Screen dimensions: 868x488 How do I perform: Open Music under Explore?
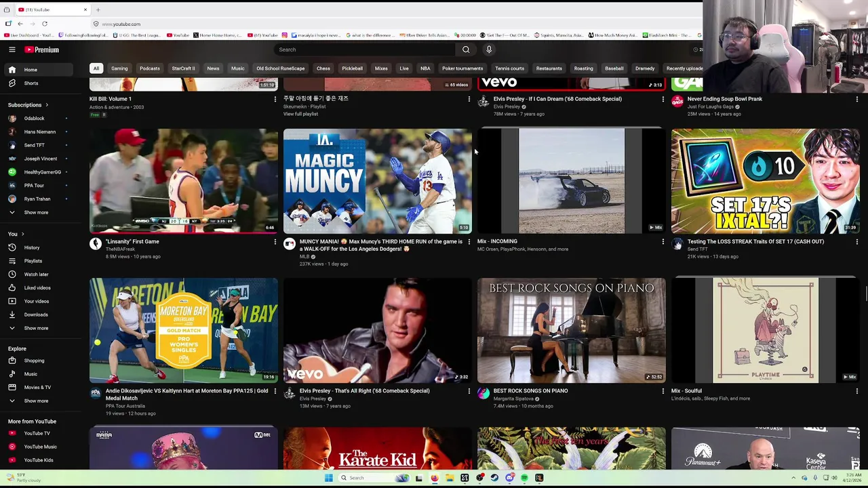(38, 374)
